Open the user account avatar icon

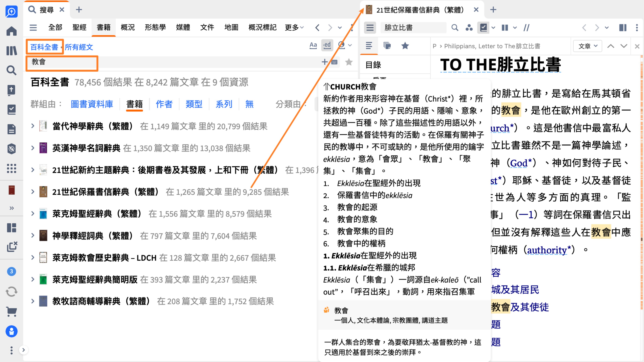pos(12,331)
